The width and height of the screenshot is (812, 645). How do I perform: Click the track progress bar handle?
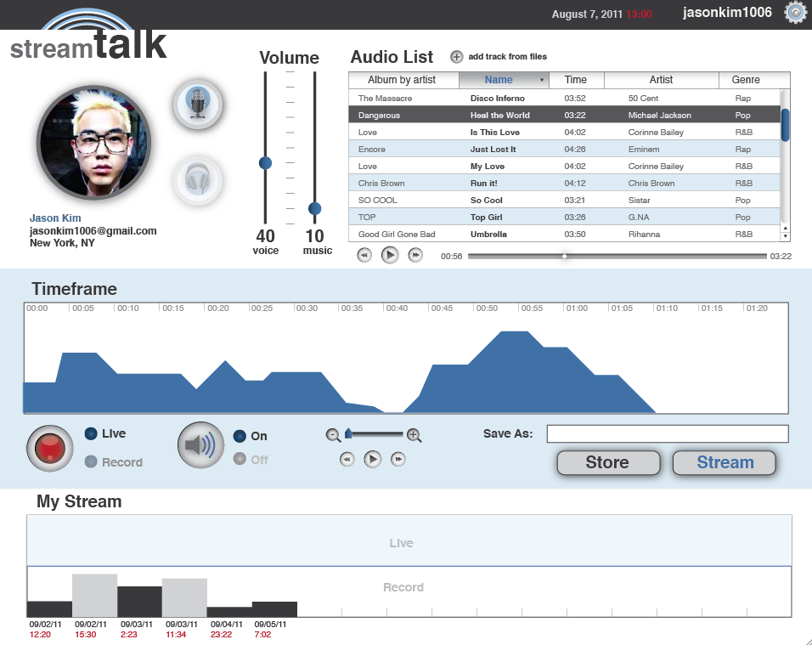(565, 256)
